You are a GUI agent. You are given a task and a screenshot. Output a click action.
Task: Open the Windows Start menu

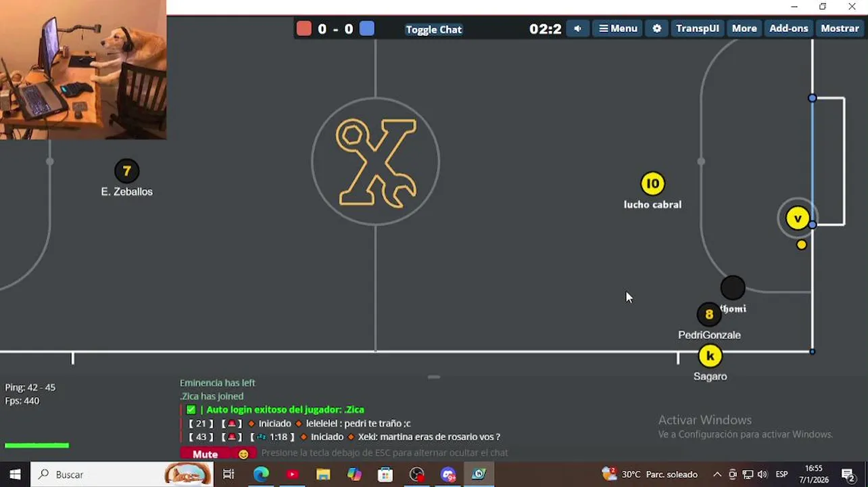15,474
